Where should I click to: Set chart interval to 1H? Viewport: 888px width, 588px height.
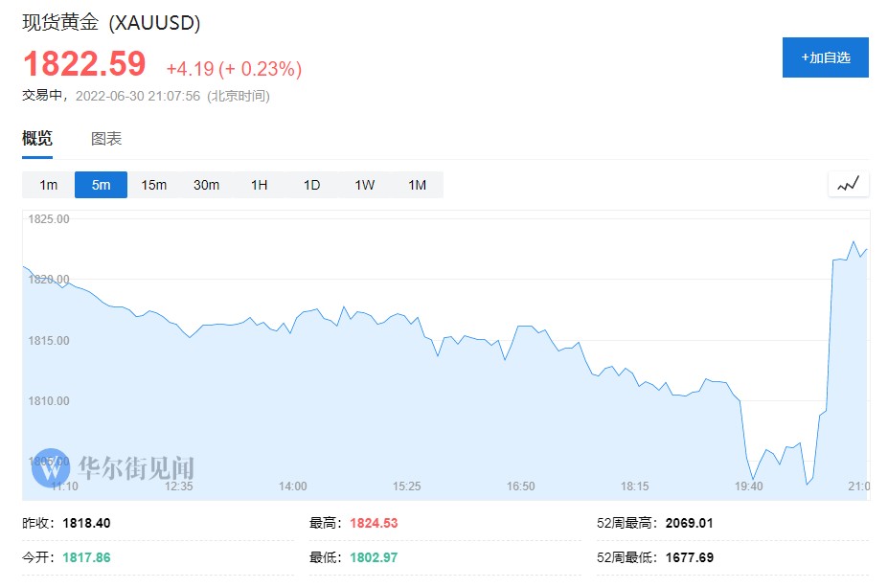click(x=260, y=185)
